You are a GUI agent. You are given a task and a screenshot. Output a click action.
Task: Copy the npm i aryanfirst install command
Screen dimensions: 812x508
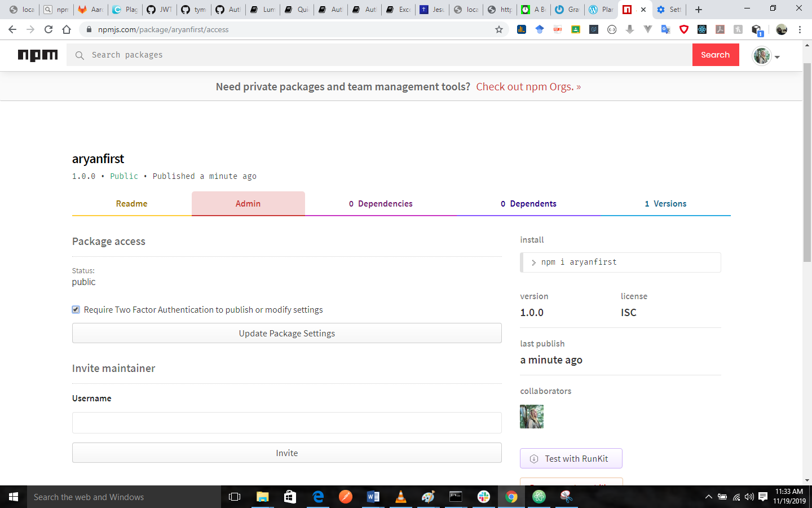tap(620, 262)
